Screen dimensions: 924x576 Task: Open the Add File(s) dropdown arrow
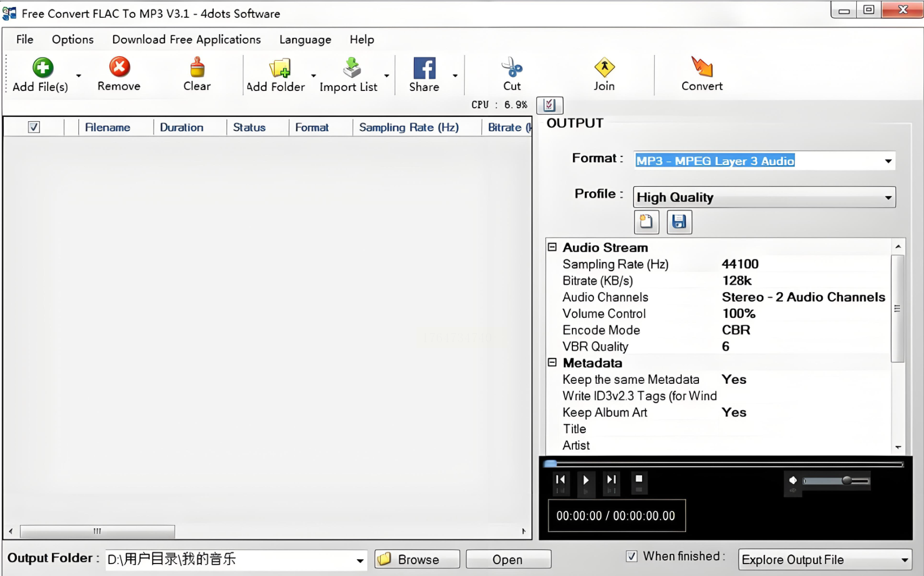click(78, 76)
